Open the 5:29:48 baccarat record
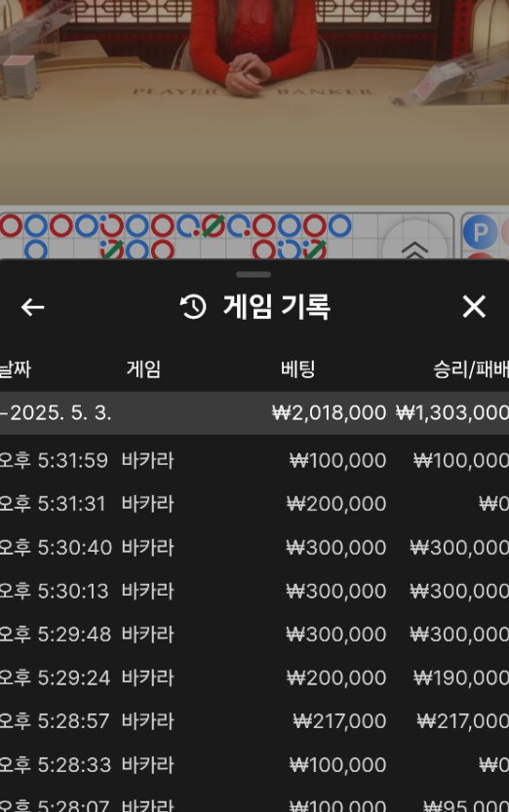 pos(254,635)
